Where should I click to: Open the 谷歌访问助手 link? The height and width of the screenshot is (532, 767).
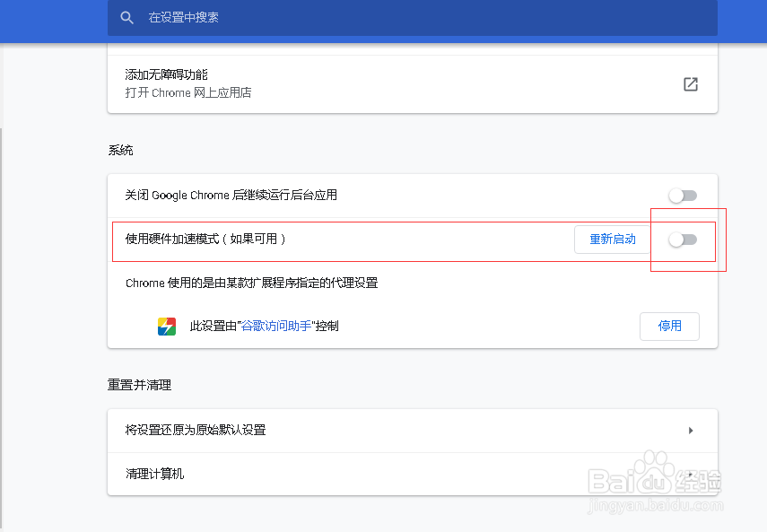coord(276,326)
